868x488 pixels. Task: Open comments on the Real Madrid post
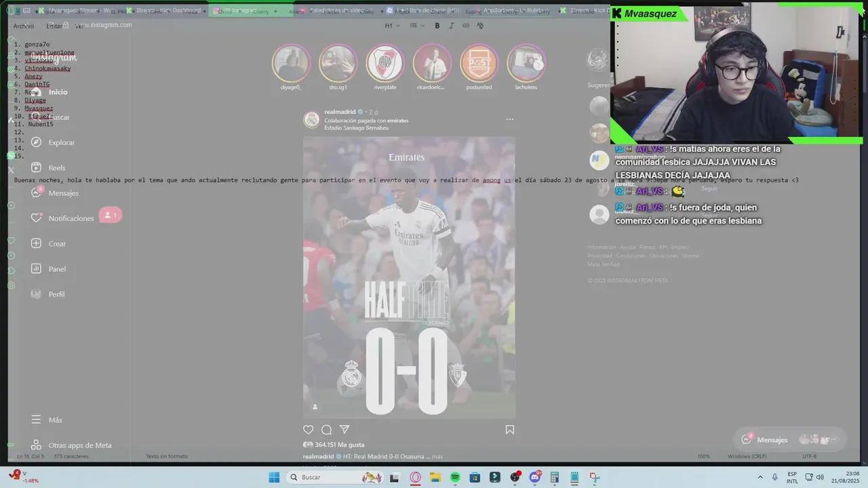(326, 430)
